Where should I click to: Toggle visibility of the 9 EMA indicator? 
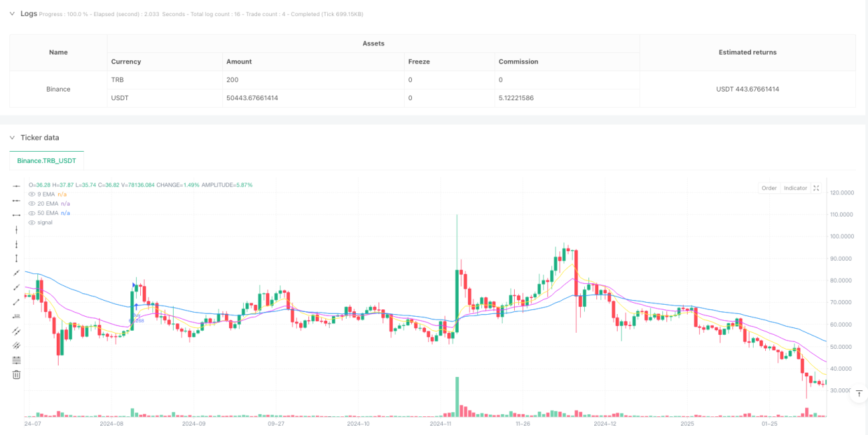click(x=31, y=194)
